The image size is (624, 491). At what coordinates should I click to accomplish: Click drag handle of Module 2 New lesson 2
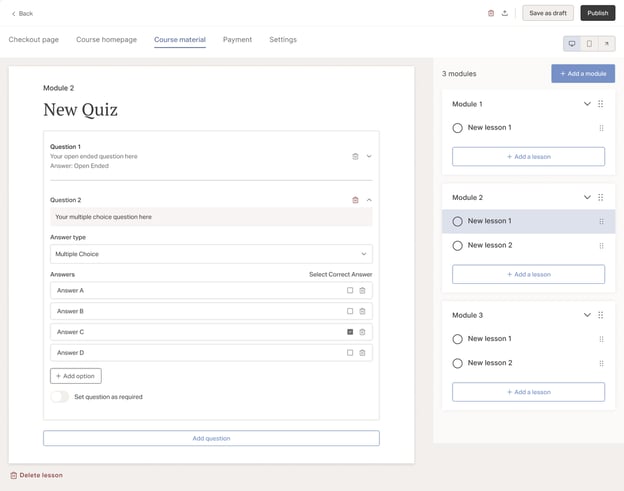[601, 246]
